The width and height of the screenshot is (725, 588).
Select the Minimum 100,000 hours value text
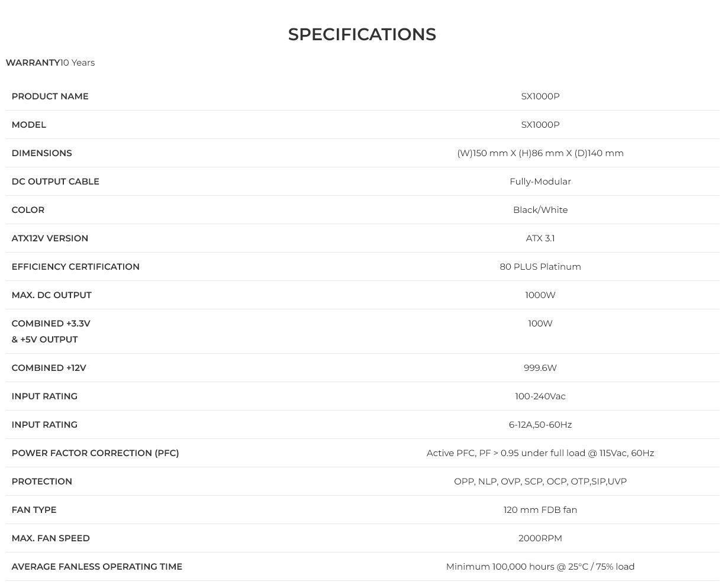540,567
